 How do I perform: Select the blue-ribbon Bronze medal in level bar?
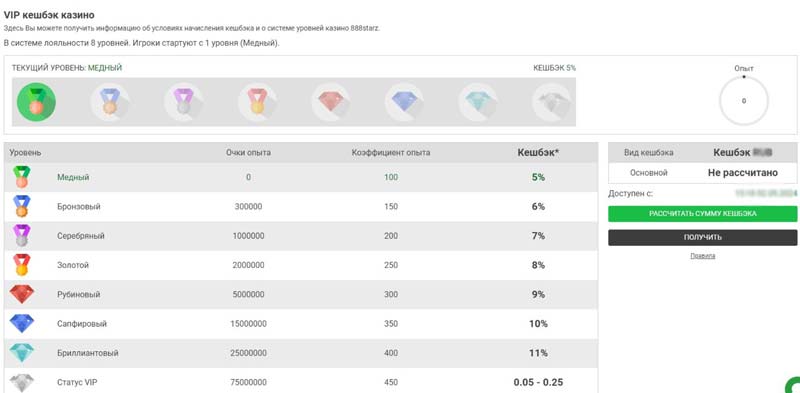[x=110, y=102]
